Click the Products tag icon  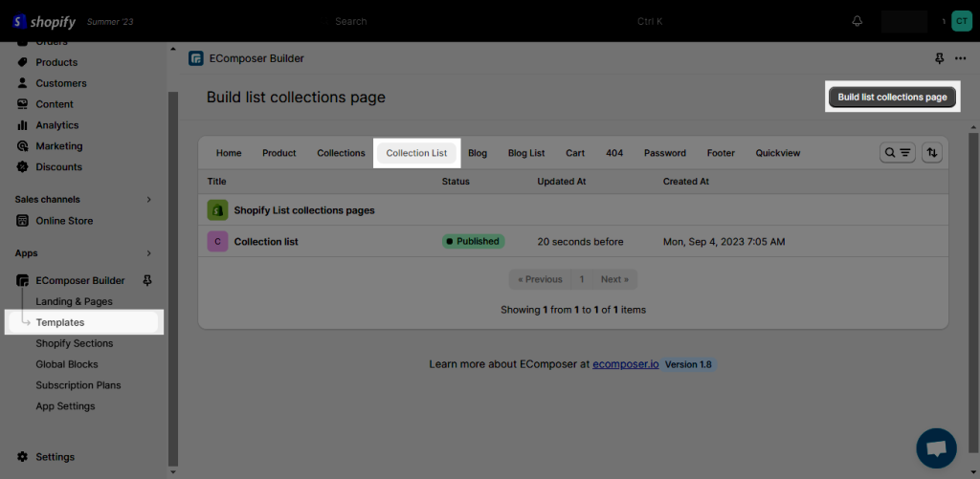23,62
